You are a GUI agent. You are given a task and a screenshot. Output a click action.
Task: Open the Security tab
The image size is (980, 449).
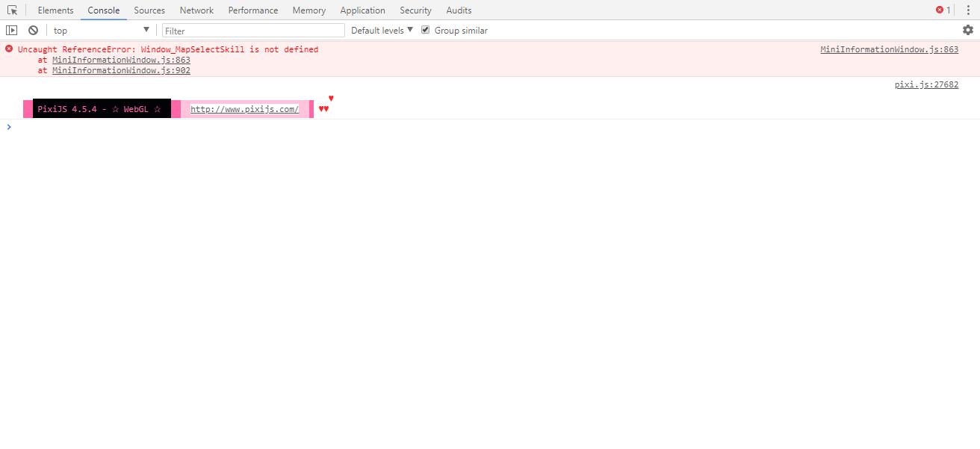point(416,10)
